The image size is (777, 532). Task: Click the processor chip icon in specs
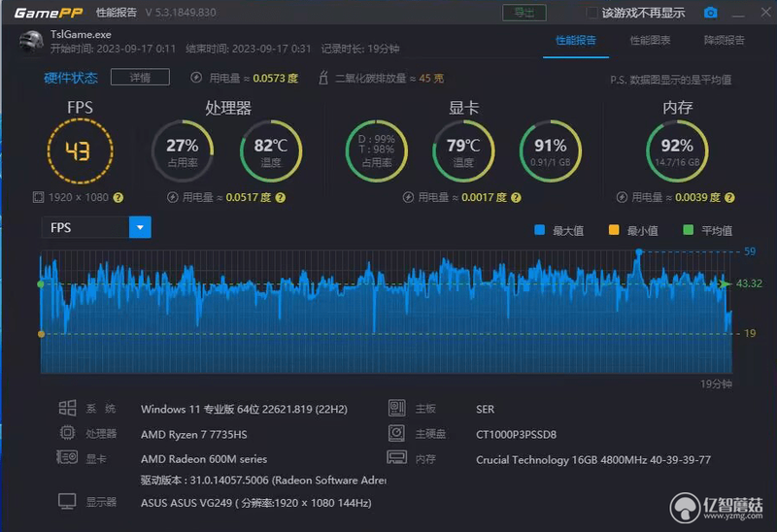point(67,433)
